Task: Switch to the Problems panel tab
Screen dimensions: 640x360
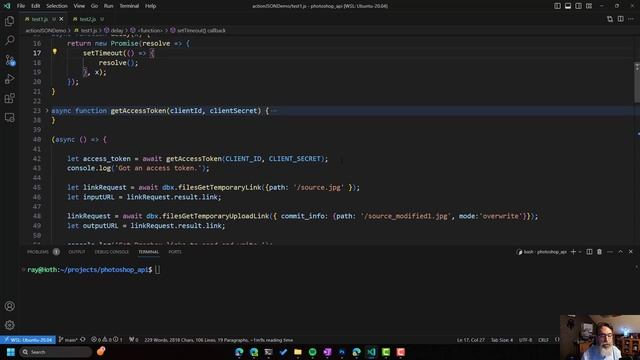Action: [x=43, y=252]
